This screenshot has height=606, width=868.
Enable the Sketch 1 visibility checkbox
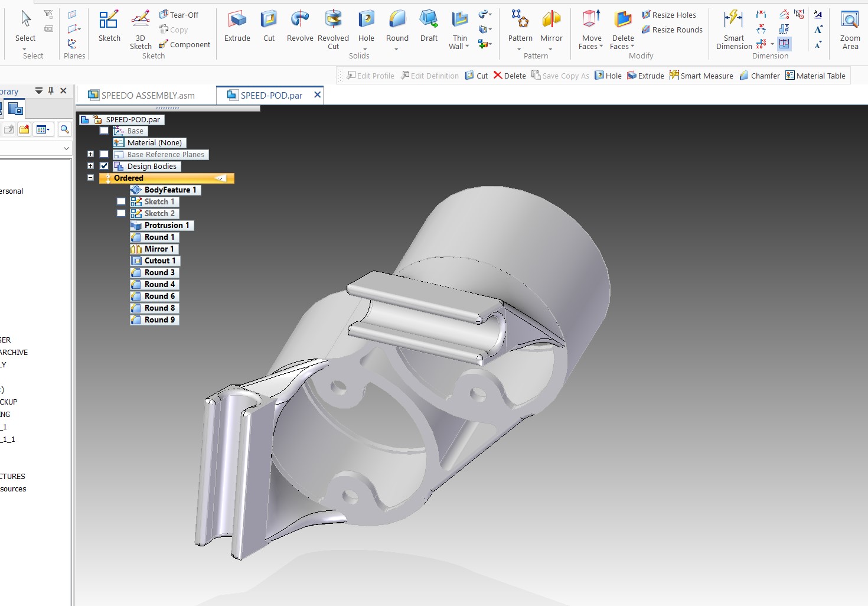(x=121, y=201)
